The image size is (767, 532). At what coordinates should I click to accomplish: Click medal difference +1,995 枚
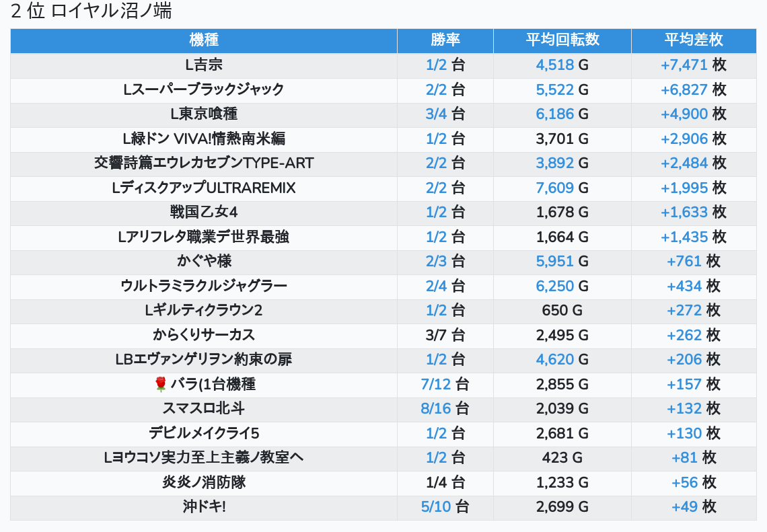pyautogui.click(x=694, y=188)
